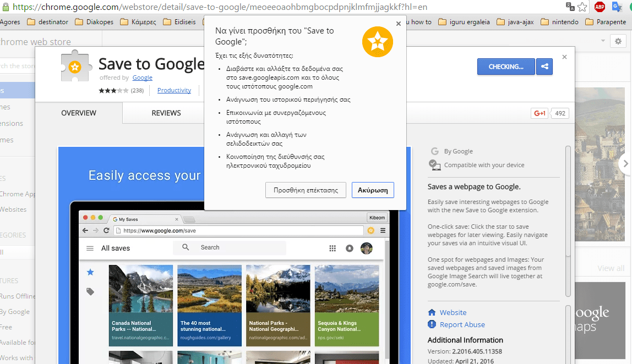Click the blue share icon button
The height and width of the screenshot is (364, 632).
[544, 67]
